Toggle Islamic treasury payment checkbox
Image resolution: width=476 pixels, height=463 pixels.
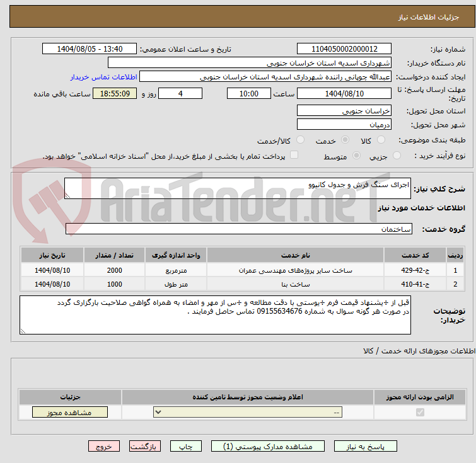point(294,155)
